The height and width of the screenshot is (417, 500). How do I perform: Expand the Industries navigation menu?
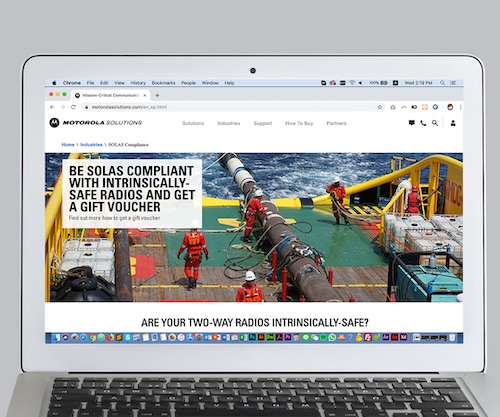pos(229,123)
